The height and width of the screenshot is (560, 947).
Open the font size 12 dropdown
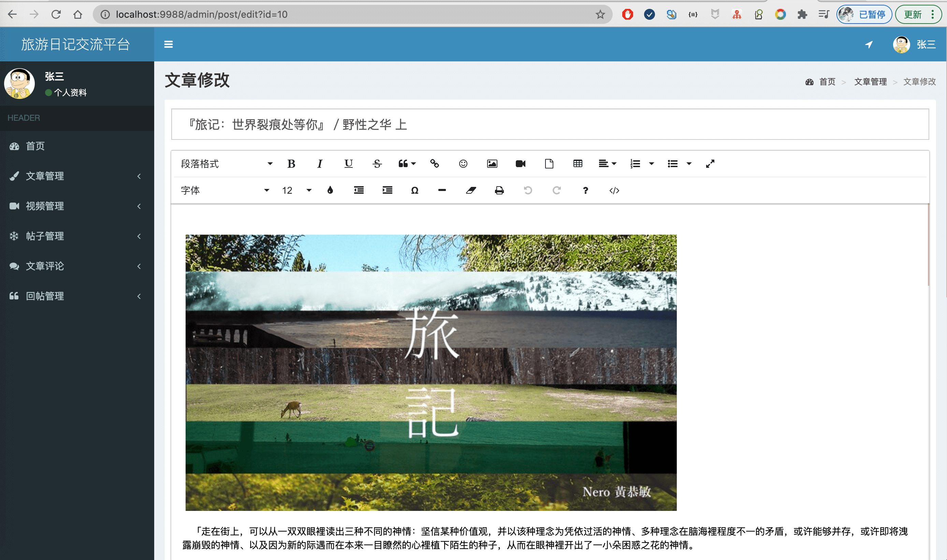tap(297, 190)
